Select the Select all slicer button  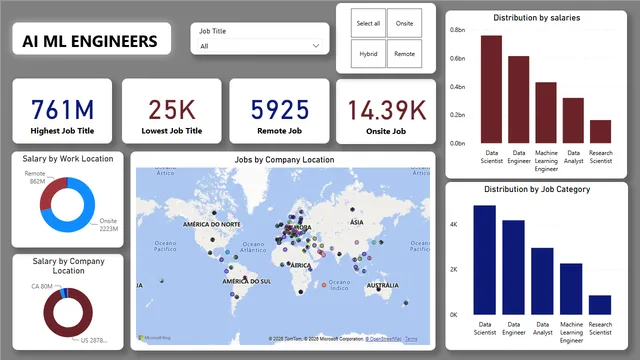(368, 23)
